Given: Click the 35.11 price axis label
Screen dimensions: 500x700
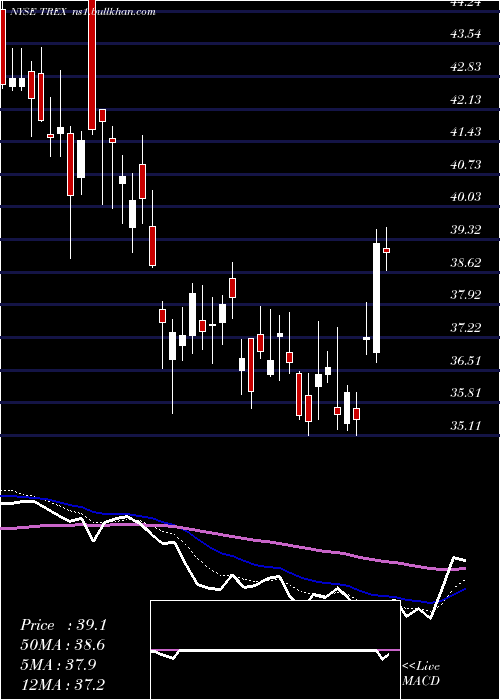Looking at the screenshot, I should pos(466,425).
